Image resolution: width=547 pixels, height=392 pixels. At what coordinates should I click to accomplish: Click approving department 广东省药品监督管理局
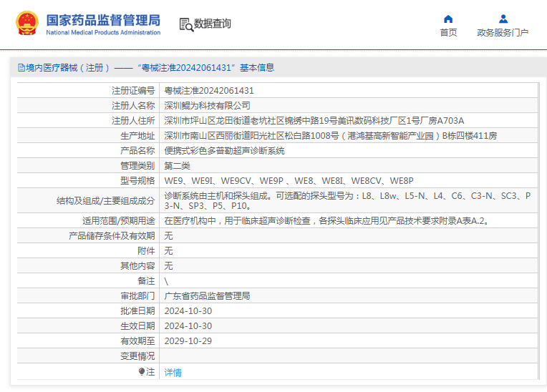coord(207,296)
